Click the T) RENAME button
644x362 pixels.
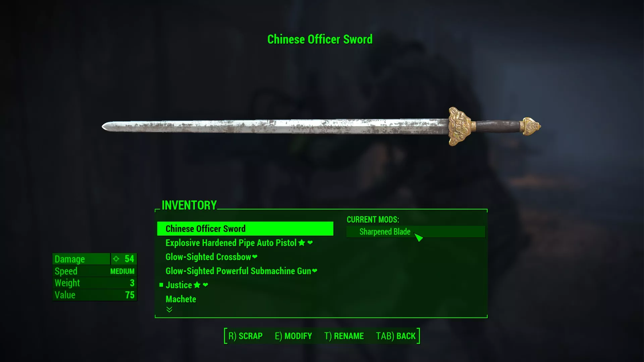pyautogui.click(x=344, y=336)
